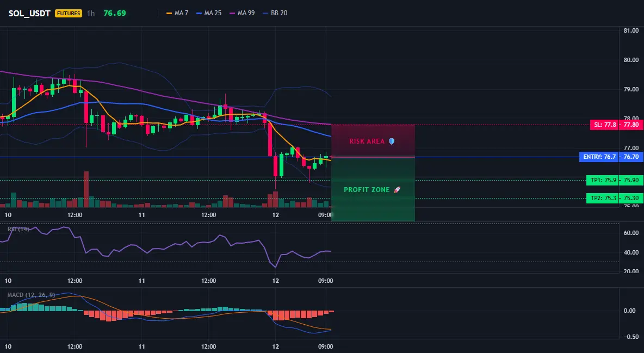This screenshot has width=644, height=353.
Task: Toggle the MA 25 legend entry
Action: (209, 13)
